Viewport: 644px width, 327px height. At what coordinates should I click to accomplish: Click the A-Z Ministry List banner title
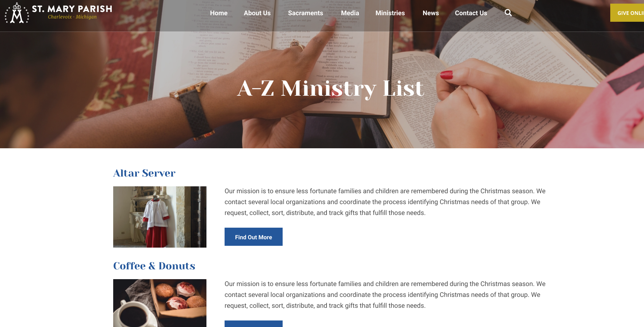coord(331,88)
